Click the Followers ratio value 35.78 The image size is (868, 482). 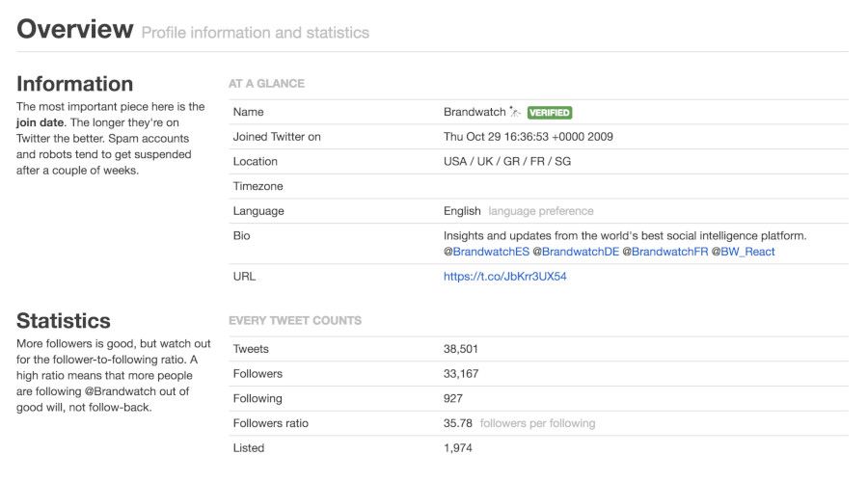(458, 423)
